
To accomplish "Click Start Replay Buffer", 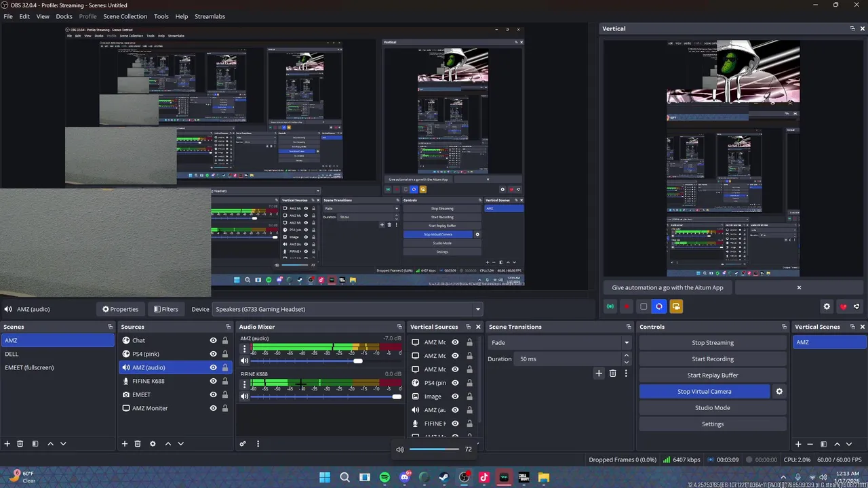I will coord(712,375).
